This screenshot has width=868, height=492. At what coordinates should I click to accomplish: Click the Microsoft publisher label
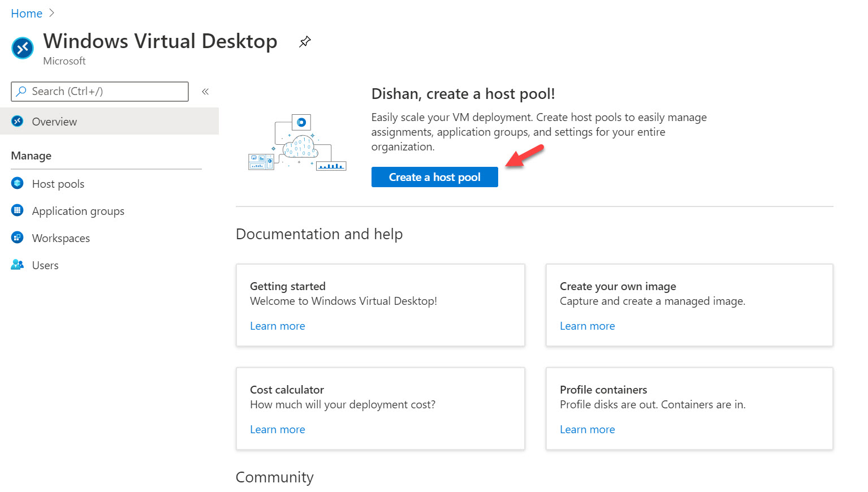[64, 61]
